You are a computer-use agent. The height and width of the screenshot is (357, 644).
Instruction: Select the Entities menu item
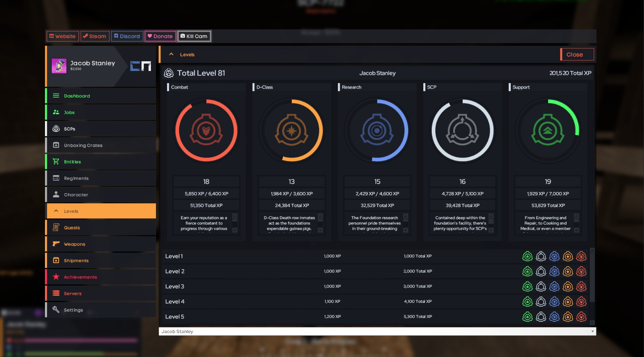pos(101,162)
